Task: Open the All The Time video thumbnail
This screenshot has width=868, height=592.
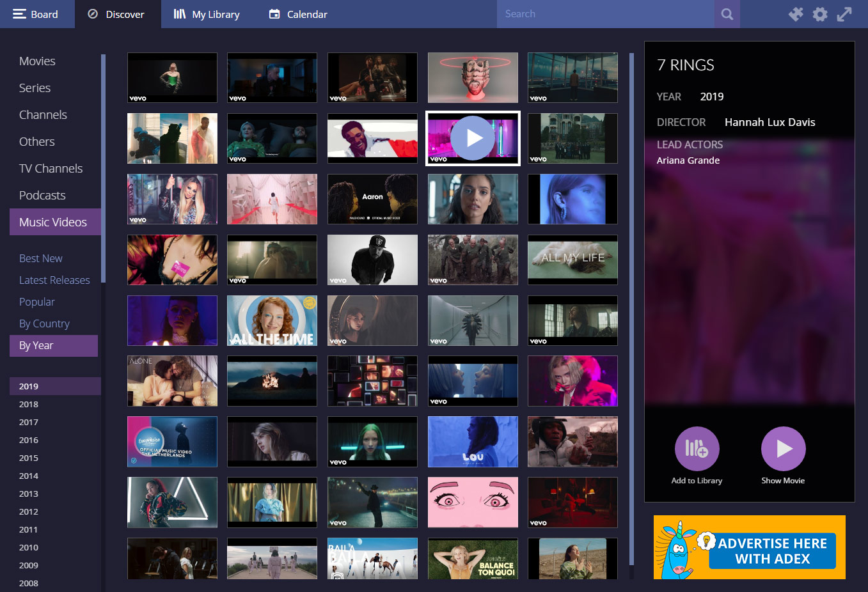Action: click(x=272, y=320)
